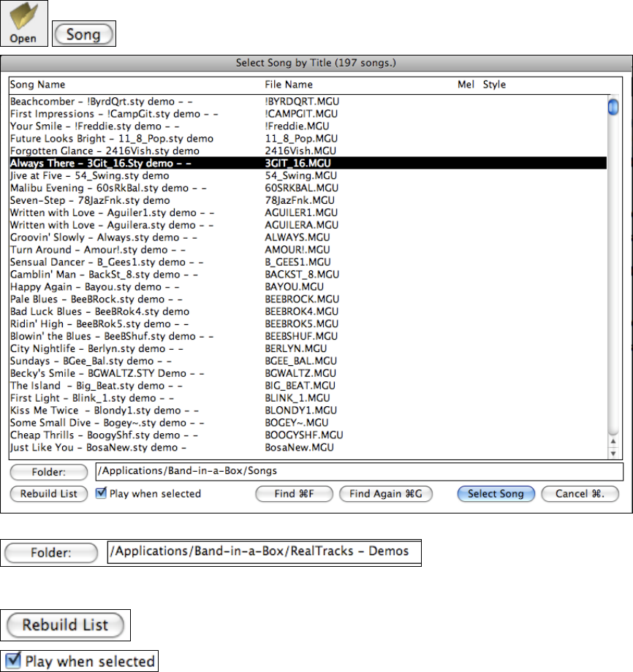This screenshot has height=672, width=633.
Task: Select Seven-Step - 78JazFnk.sty demo row
Action: [x=308, y=201]
